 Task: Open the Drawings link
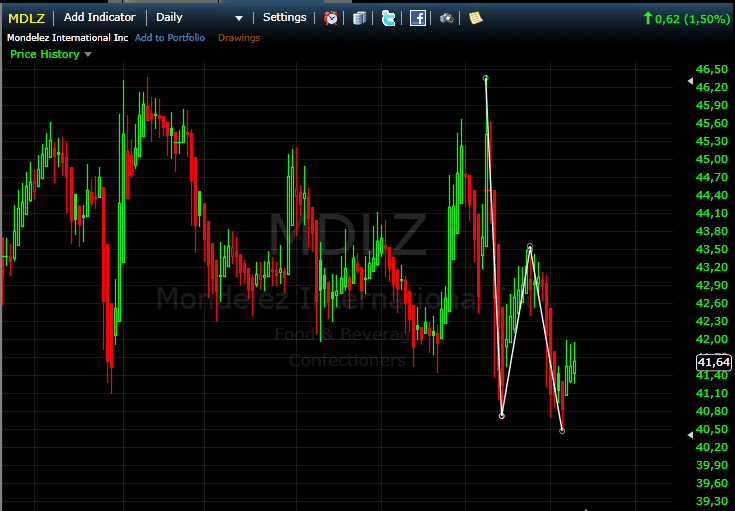[239, 38]
